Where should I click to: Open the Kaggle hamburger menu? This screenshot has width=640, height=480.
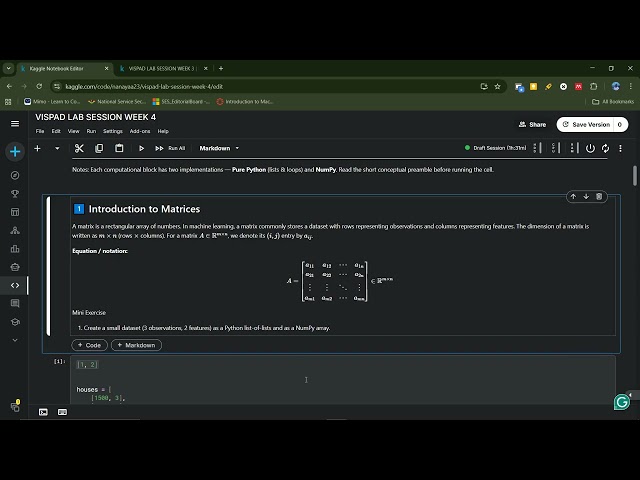pyautogui.click(x=15, y=123)
